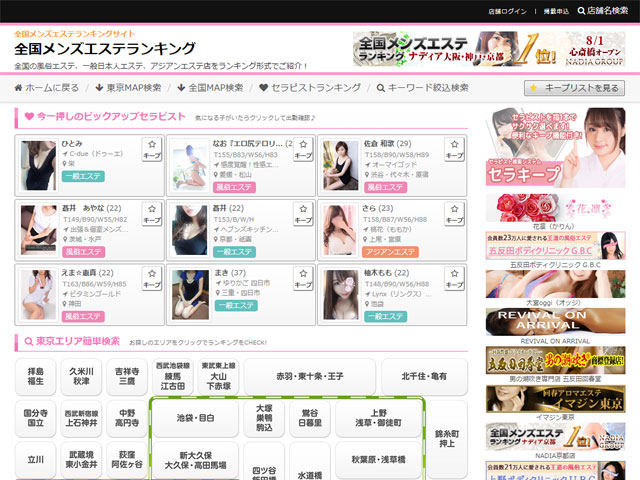Select 国分寺 国立 area button
This screenshot has width=640, height=480.
(x=36, y=418)
